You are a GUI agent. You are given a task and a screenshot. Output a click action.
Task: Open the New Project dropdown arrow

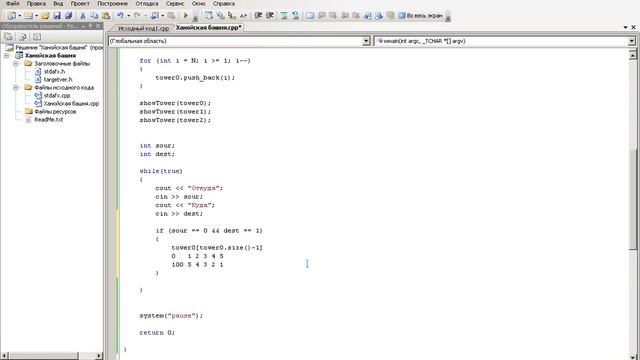point(20,16)
